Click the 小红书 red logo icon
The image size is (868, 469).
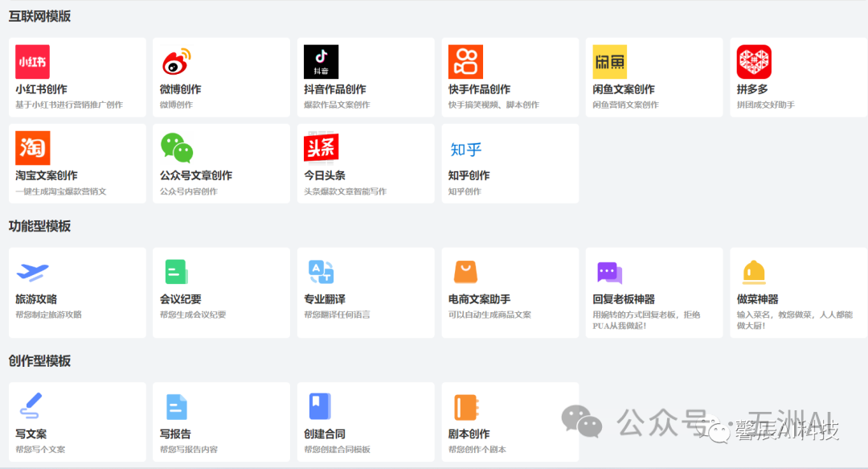pos(32,62)
